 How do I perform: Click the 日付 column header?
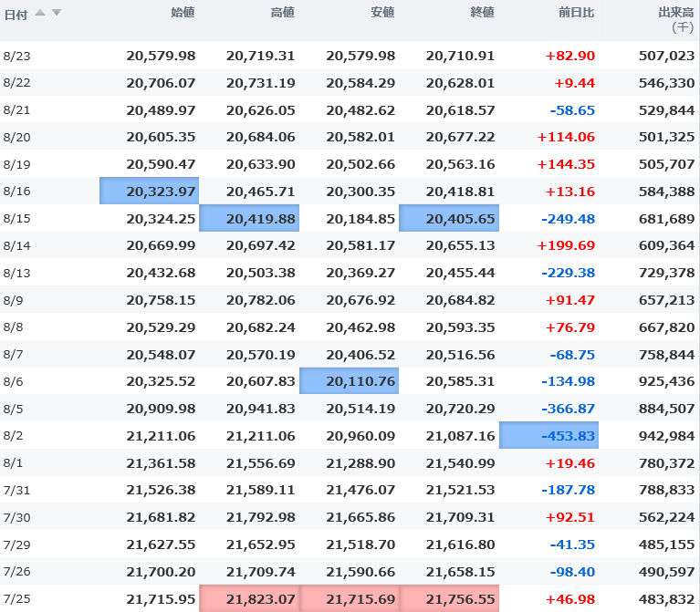16,14
